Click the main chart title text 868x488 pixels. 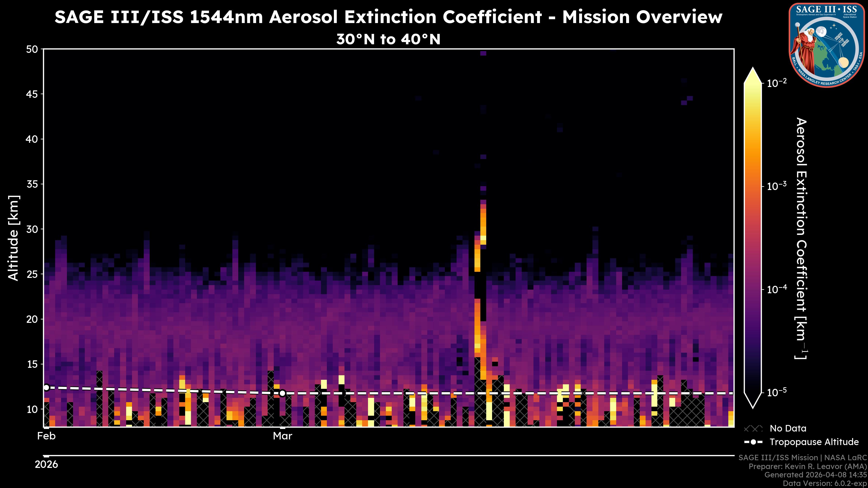[388, 17]
